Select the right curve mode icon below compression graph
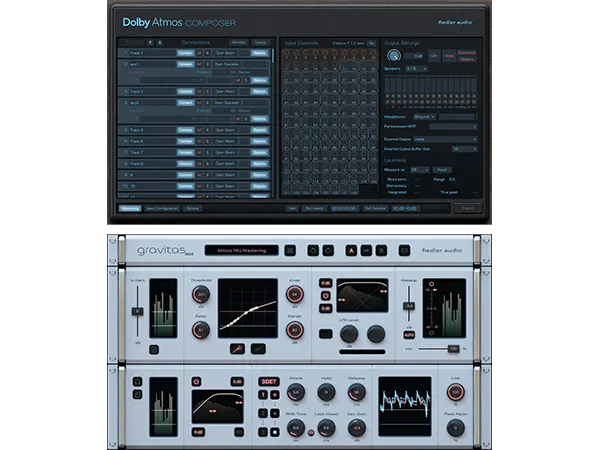600x450 pixels. [x=258, y=349]
